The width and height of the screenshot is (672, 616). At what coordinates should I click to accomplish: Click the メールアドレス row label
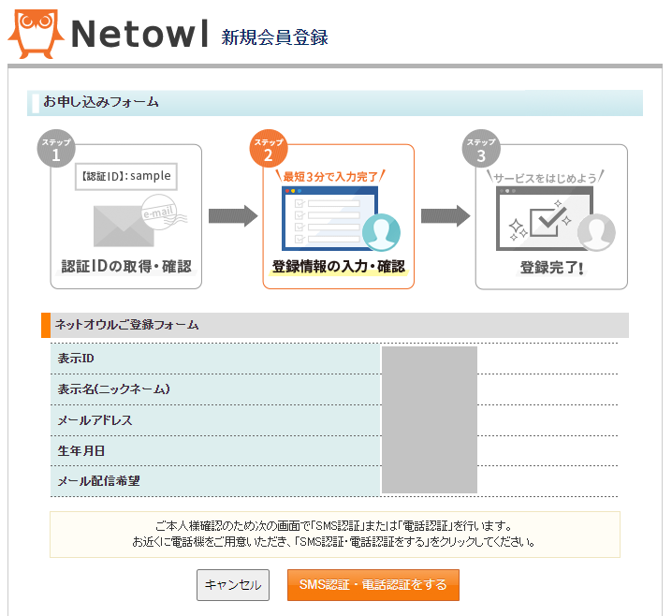(95, 420)
